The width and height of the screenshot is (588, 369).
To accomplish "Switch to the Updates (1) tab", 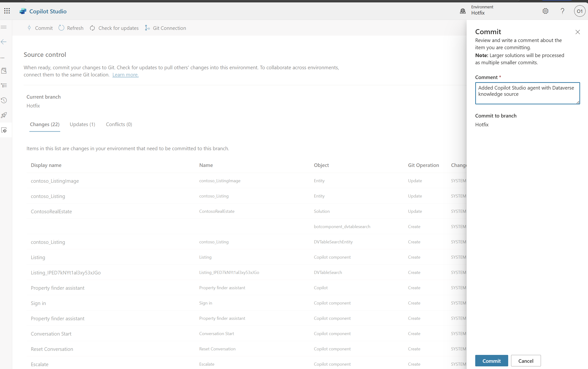I will point(82,124).
